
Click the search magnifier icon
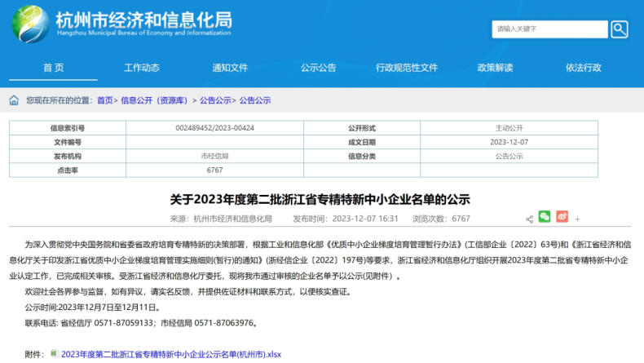pos(620,29)
